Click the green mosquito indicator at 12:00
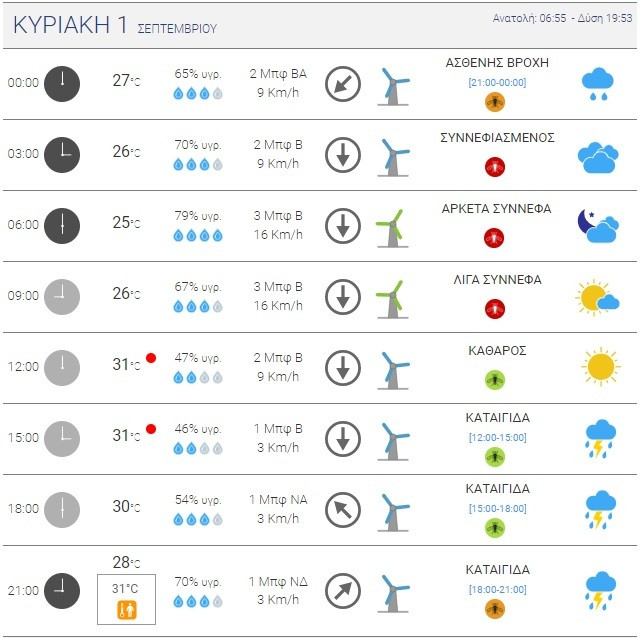This screenshot has height=638, width=640. click(494, 380)
